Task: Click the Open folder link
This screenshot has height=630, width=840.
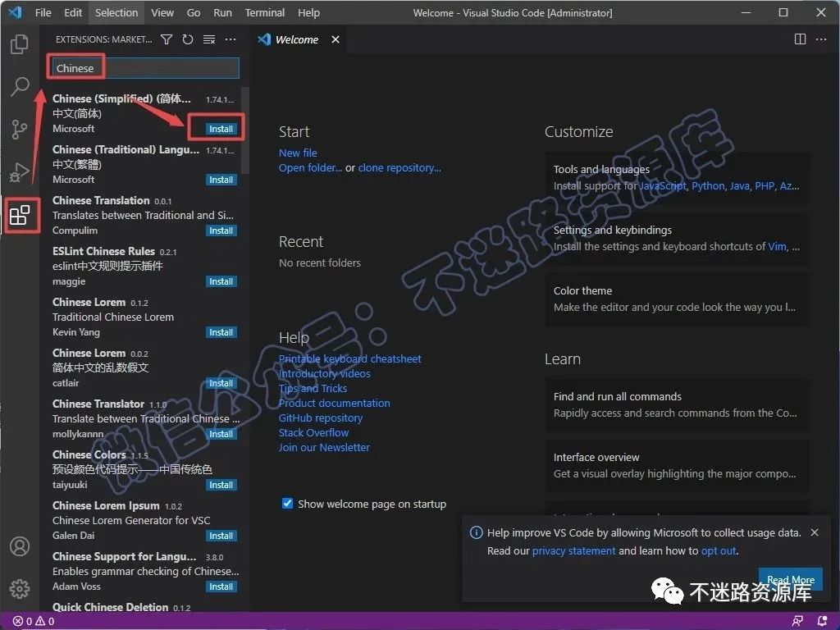Action: (310, 167)
